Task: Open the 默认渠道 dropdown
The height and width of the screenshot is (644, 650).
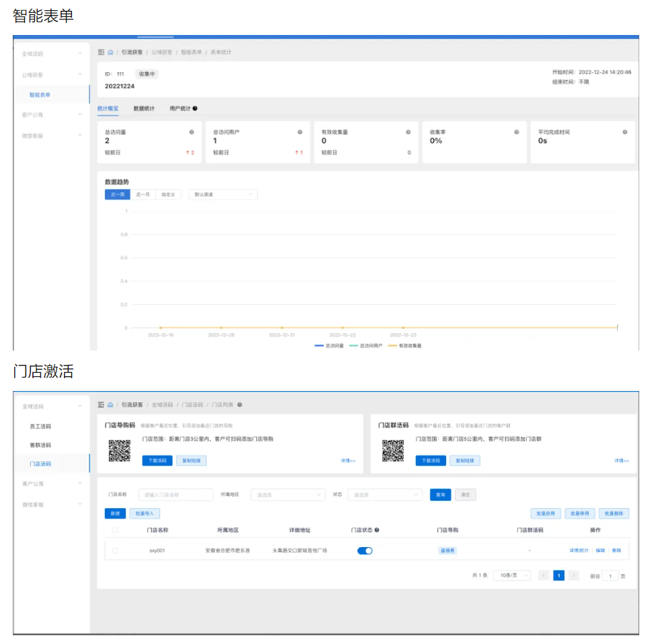Action: pos(223,194)
